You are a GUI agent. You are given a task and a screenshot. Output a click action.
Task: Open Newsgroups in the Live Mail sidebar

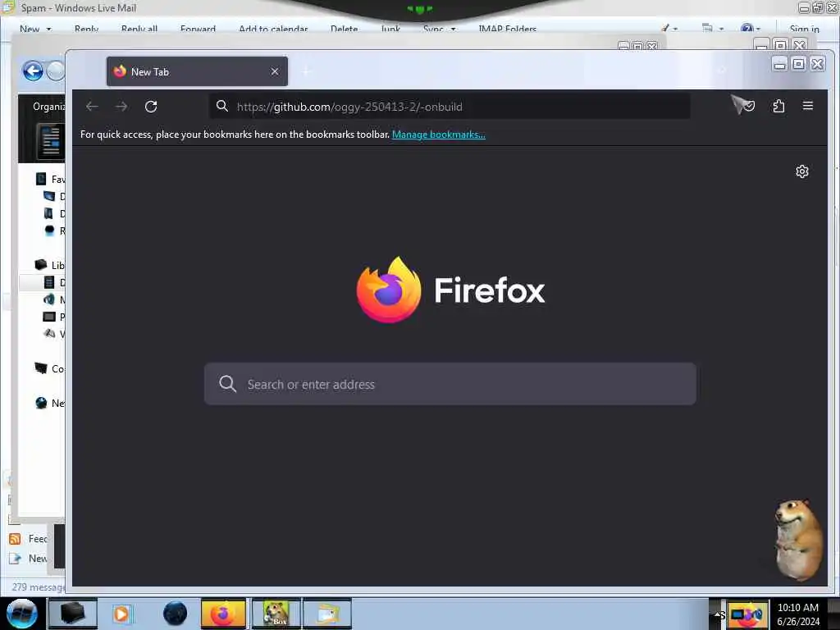pyautogui.click(x=38, y=558)
